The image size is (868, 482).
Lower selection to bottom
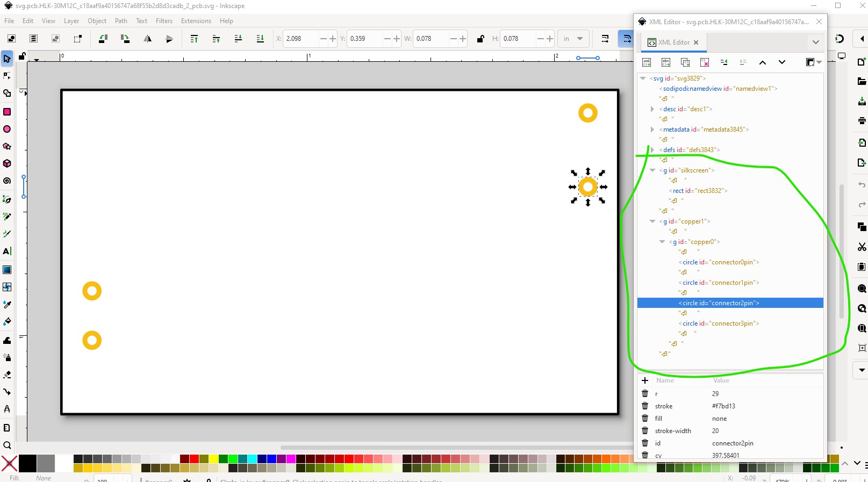click(260, 39)
